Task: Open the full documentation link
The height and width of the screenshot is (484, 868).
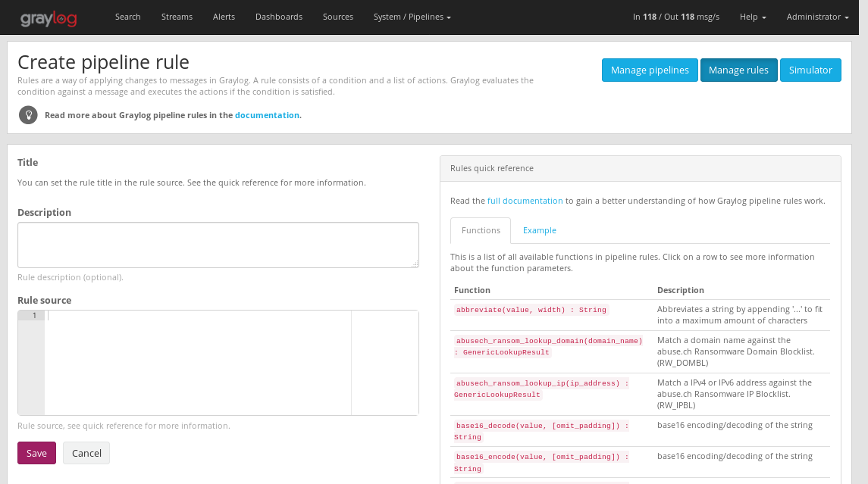Action: click(525, 201)
